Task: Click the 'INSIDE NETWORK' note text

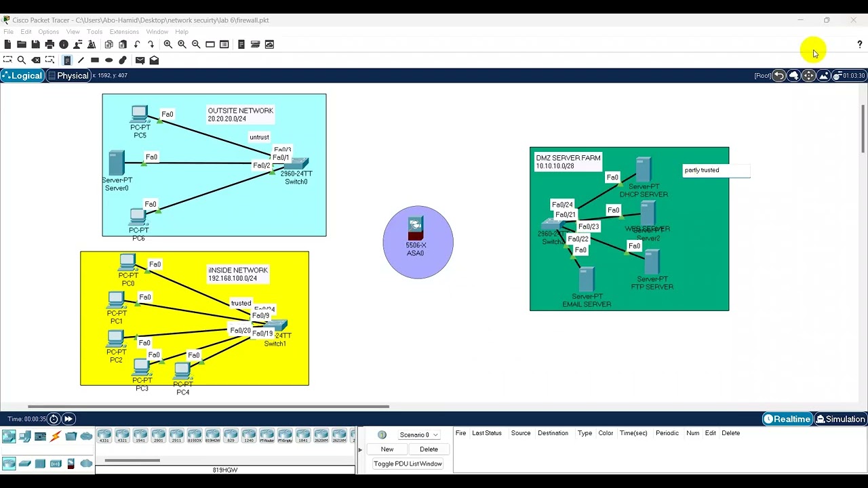Action: (237, 270)
